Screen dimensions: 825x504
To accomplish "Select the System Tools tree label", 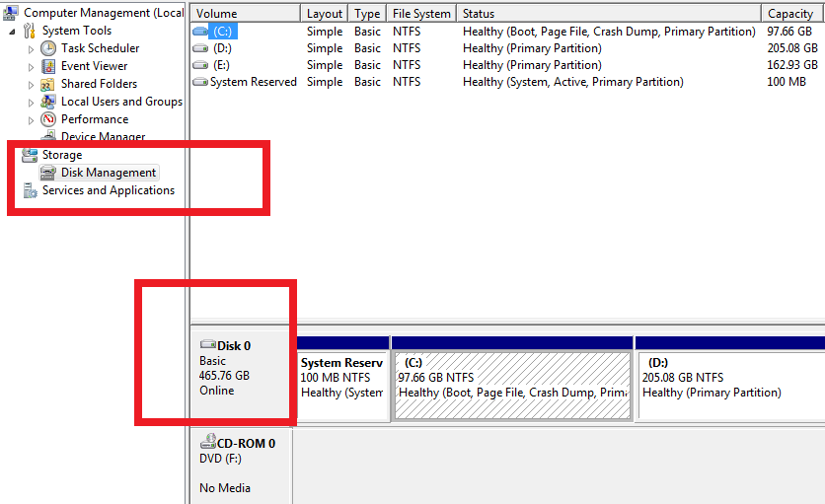I will coord(77,31).
